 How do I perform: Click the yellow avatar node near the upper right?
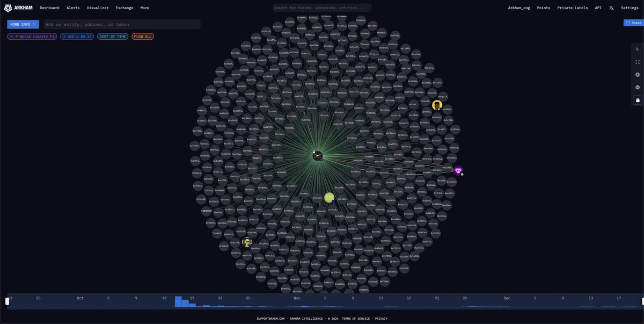click(437, 105)
